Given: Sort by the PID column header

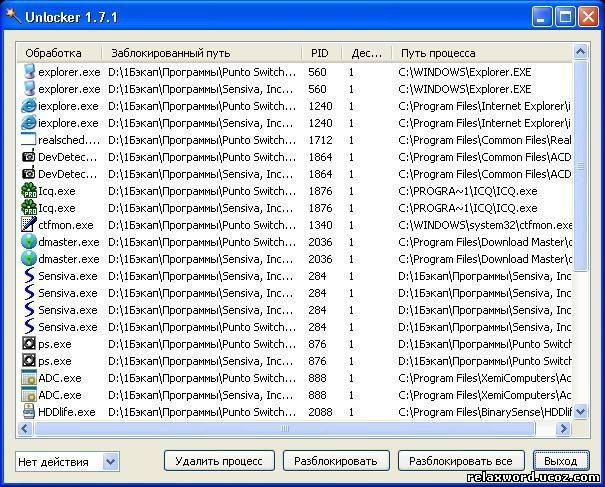Looking at the screenshot, I should 320,52.
